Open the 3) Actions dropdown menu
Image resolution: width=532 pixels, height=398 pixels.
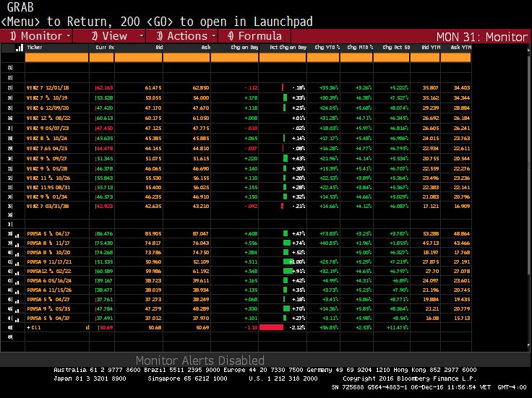[x=182, y=36]
